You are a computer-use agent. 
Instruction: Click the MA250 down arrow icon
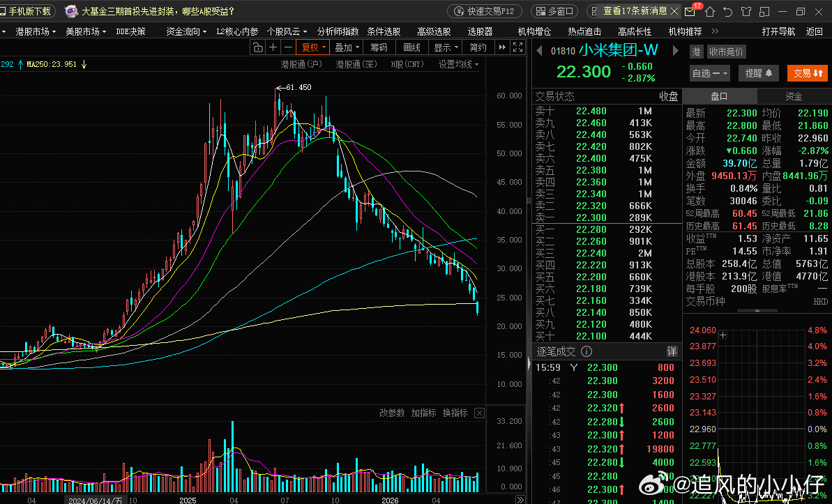coord(84,64)
